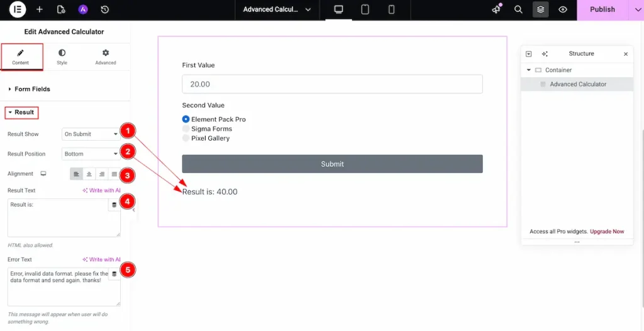Open the Elementor logo menu

pyautogui.click(x=17, y=9)
